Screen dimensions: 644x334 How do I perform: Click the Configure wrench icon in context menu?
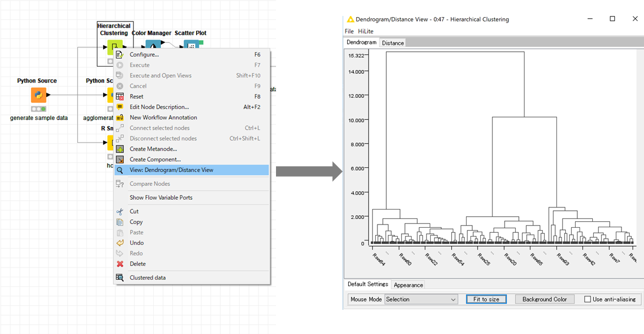(x=120, y=54)
